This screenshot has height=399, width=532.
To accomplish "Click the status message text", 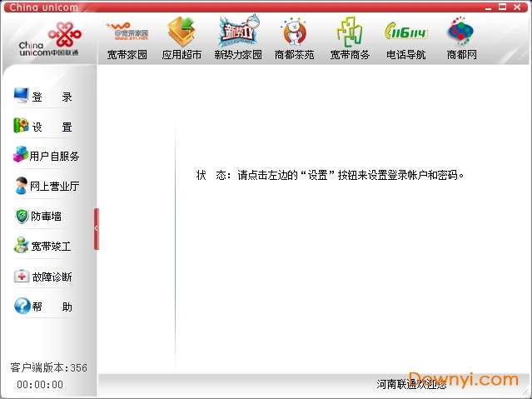I will (x=330, y=175).
